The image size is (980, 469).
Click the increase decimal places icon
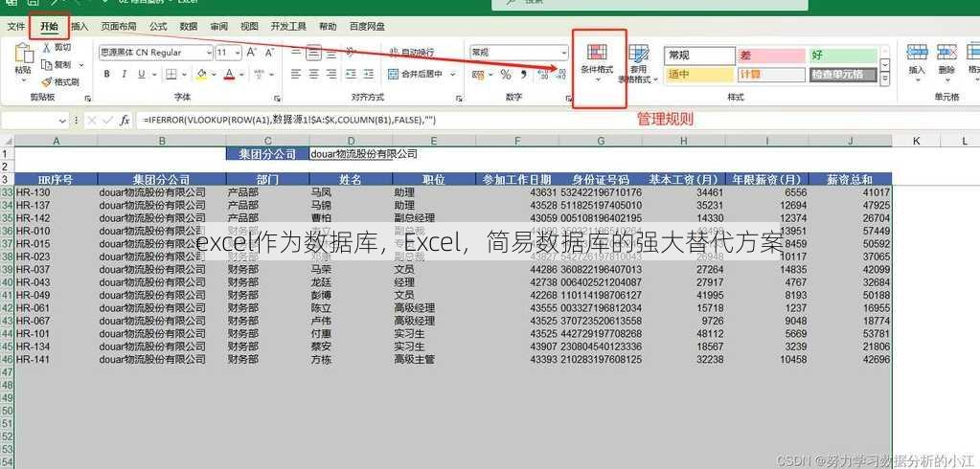click(x=542, y=75)
